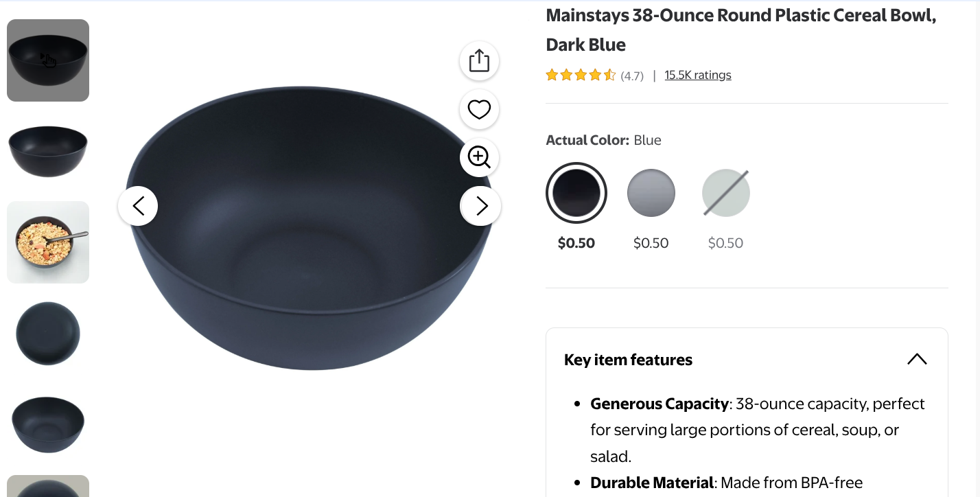Viewport: 980px width, 497px height.
Task: Click the star rating icons
Action: pyautogui.click(x=581, y=76)
